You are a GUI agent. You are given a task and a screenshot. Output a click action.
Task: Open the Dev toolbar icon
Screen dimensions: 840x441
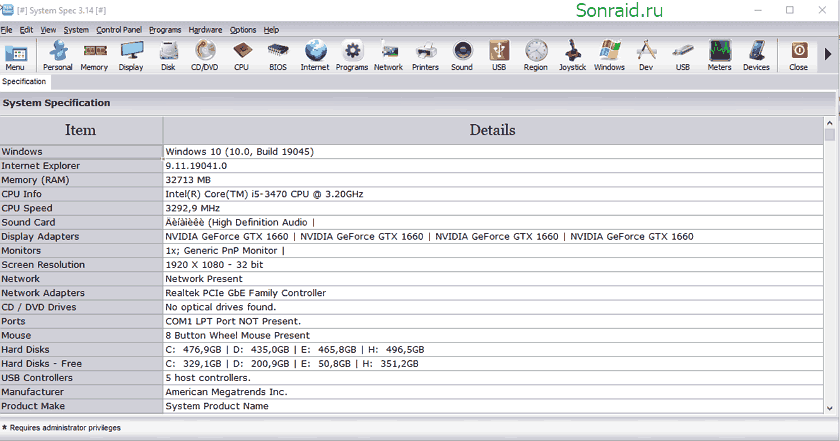646,56
